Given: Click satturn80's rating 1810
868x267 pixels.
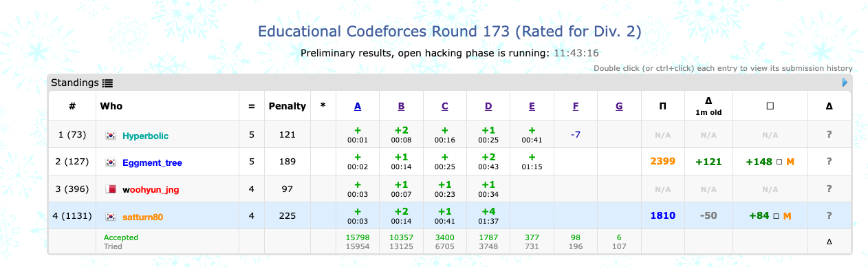Looking at the screenshot, I should [x=662, y=216].
